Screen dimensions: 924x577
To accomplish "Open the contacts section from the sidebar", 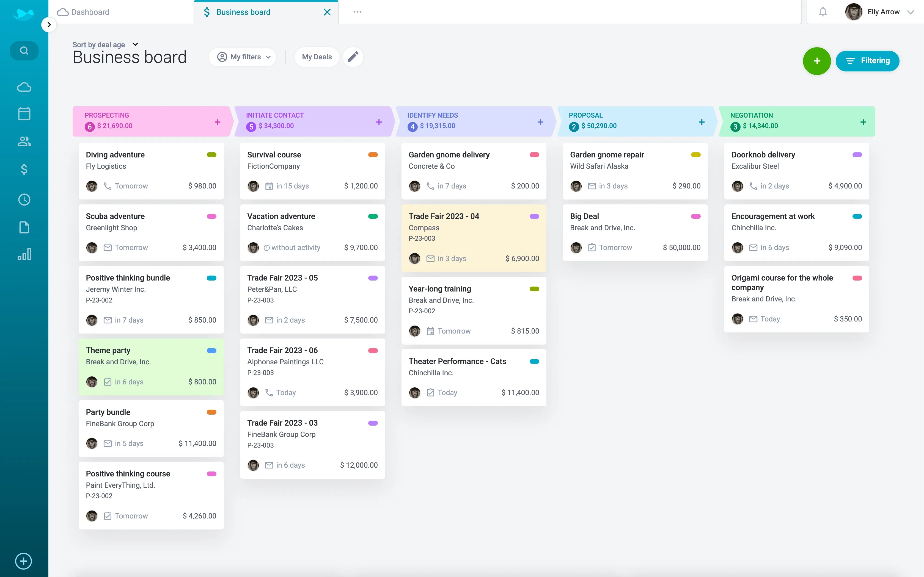I will click(x=24, y=141).
